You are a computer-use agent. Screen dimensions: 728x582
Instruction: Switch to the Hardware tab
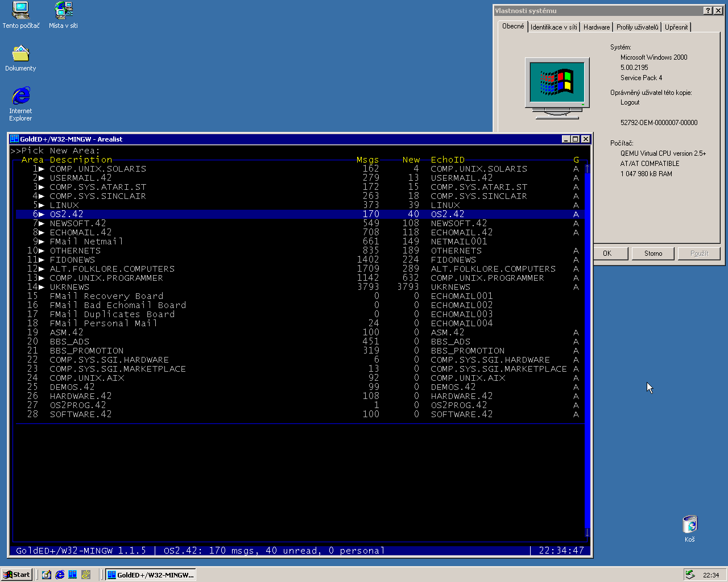click(596, 27)
